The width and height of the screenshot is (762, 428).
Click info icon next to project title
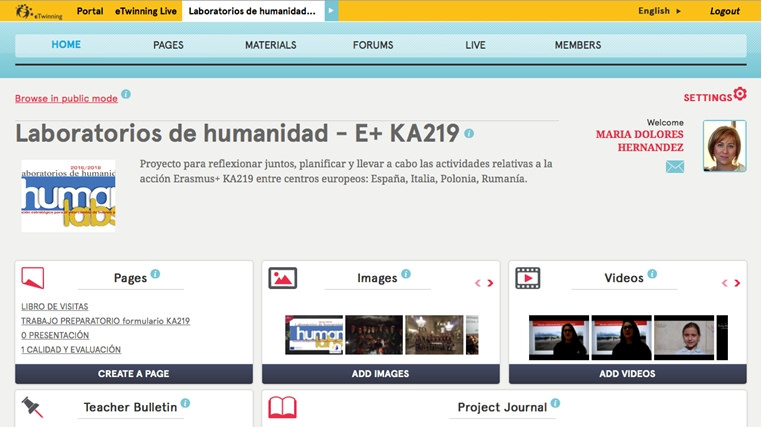[469, 133]
